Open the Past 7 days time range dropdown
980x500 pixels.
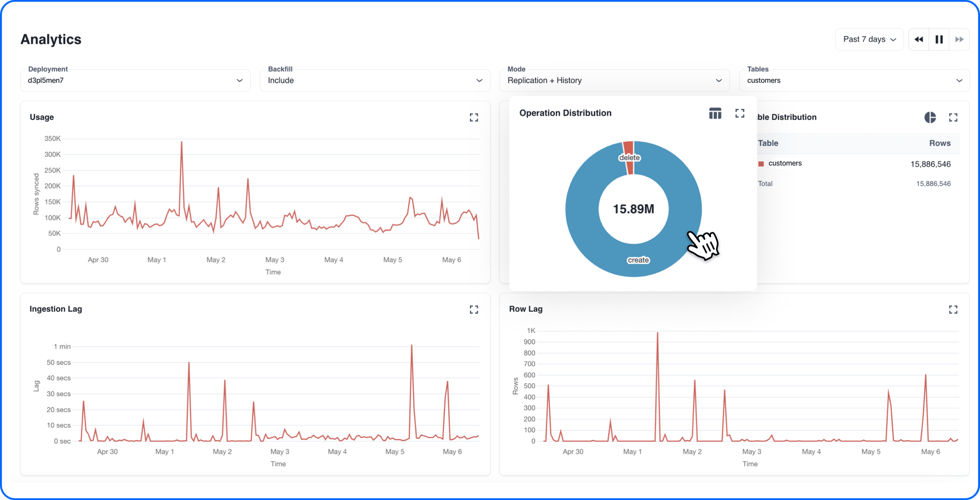(869, 39)
